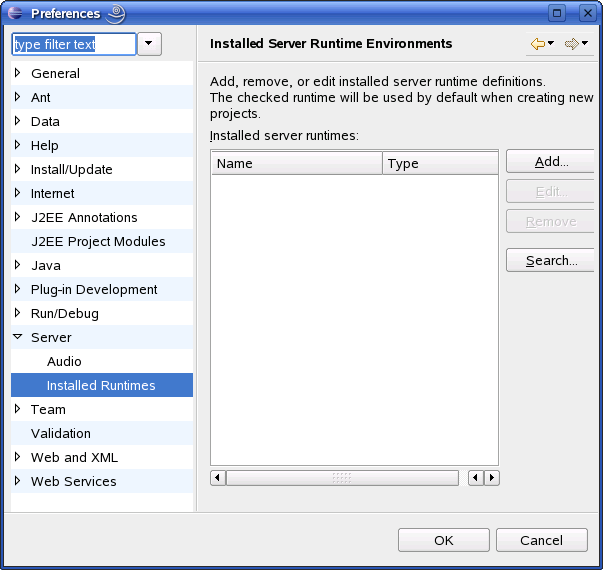Click the horizontal scrollbar thumb in runtimes table
The image size is (603, 570).
342,478
